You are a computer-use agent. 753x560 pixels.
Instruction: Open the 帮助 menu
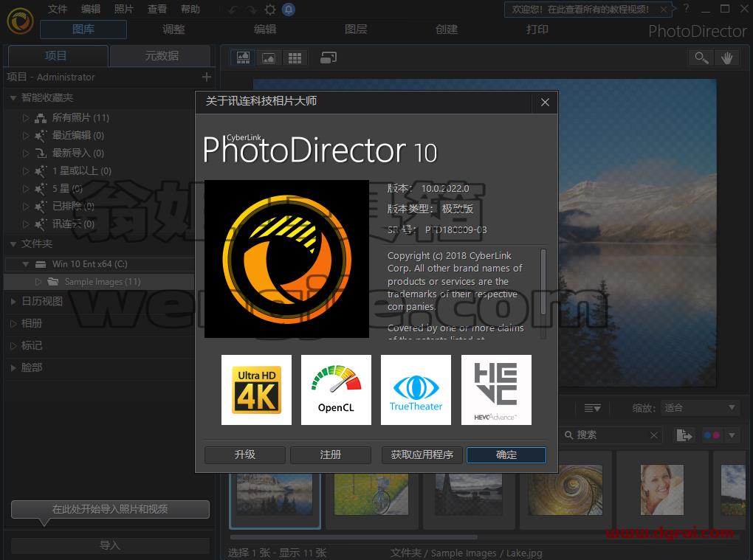point(190,9)
